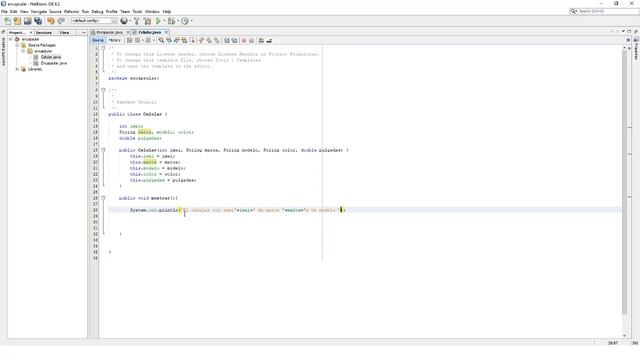Click Find Selection magnifier icon in editor toolbar
The image size is (640, 360).
tap(161, 40)
